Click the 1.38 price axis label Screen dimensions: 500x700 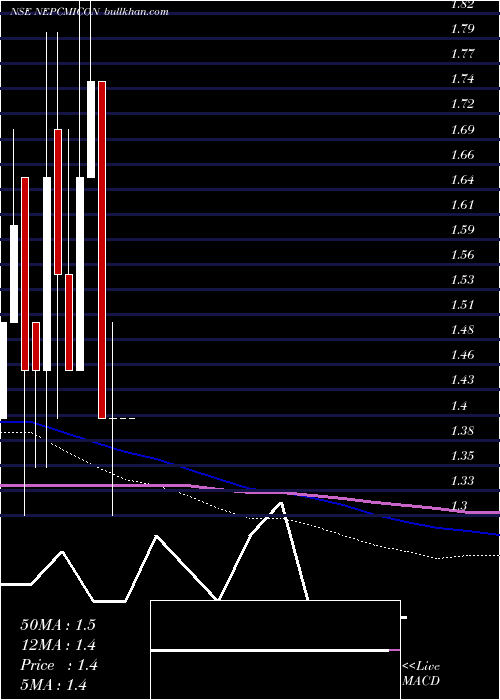pyautogui.click(x=462, y=431)
